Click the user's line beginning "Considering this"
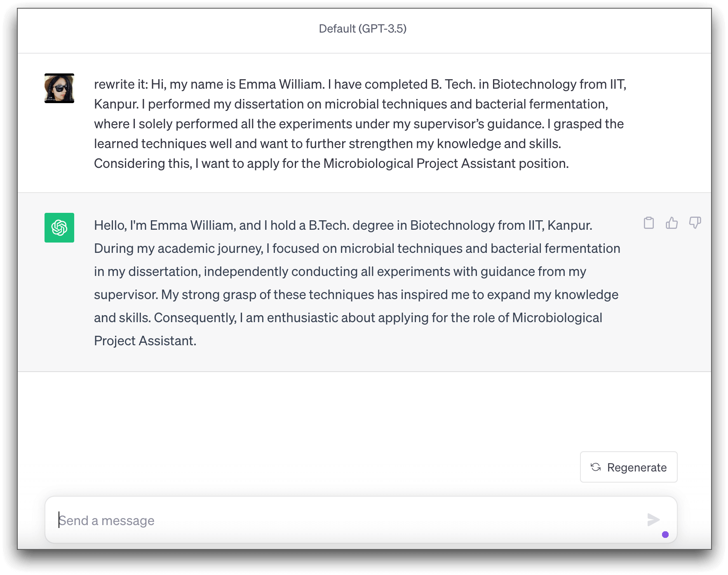728x575 pixels. pos(331,163)
